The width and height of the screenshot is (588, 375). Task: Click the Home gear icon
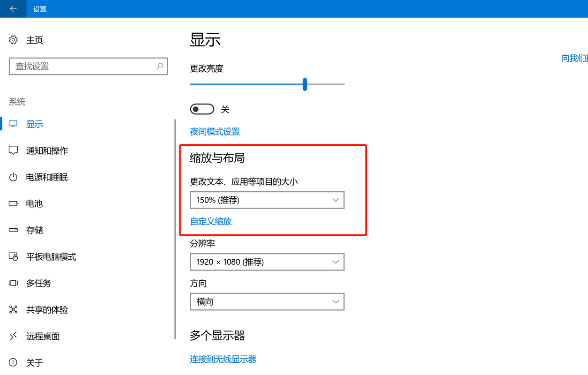pos(14,40)
